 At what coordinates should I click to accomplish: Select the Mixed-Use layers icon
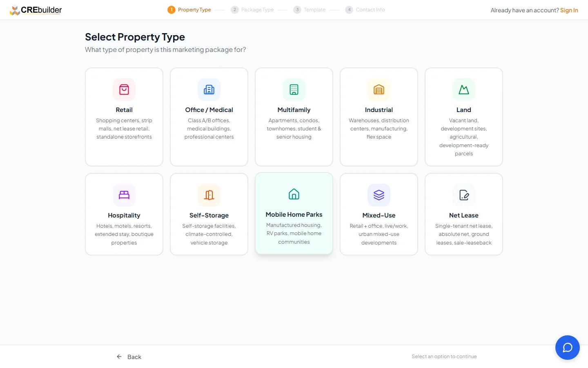(x=379, y=195)
